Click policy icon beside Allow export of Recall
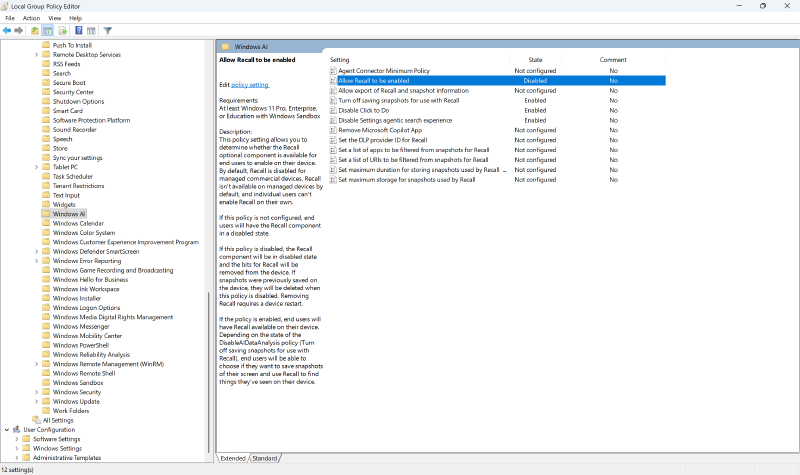 [x=333, y=91]
